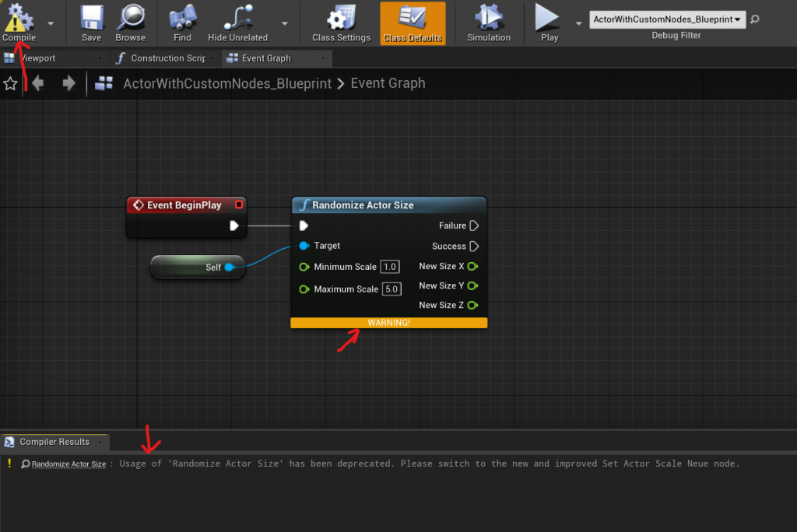This screenshot has height=532, width=797.
Task: Click the Randomize Actor Size link in results
Action: click(68, 464)
